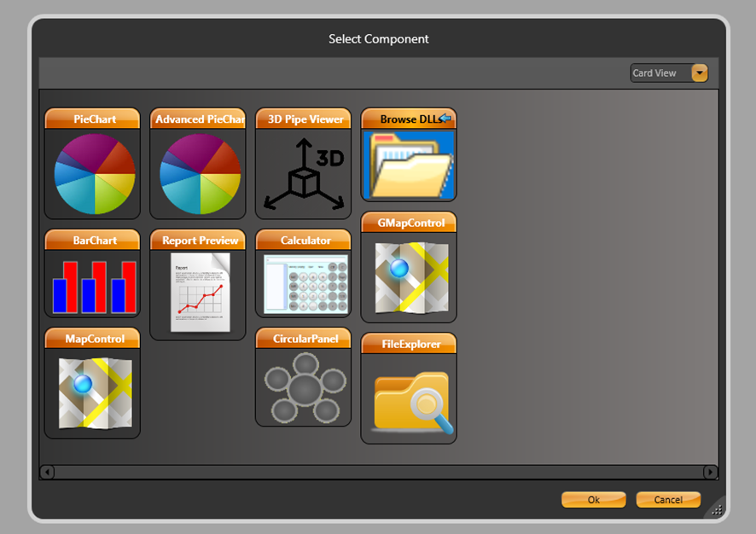Pick the 3D Pipe Viewer axes icon

pyautogui.click(x=304, y=175)
